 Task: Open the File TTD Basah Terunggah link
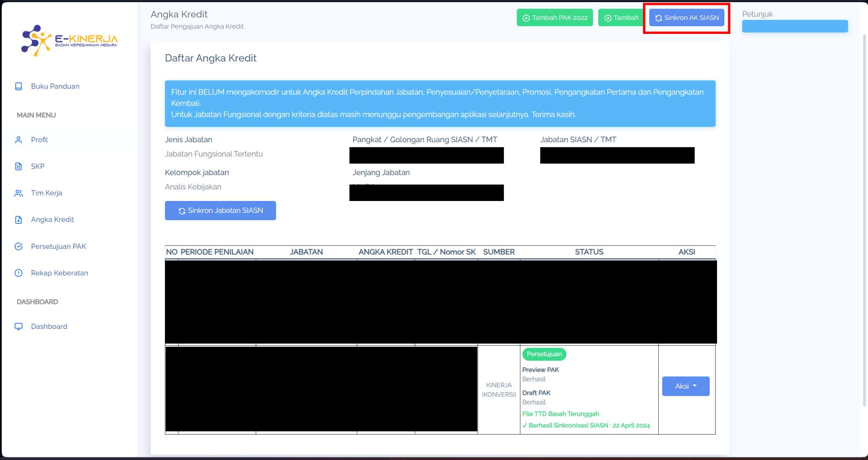pos(560,414)
